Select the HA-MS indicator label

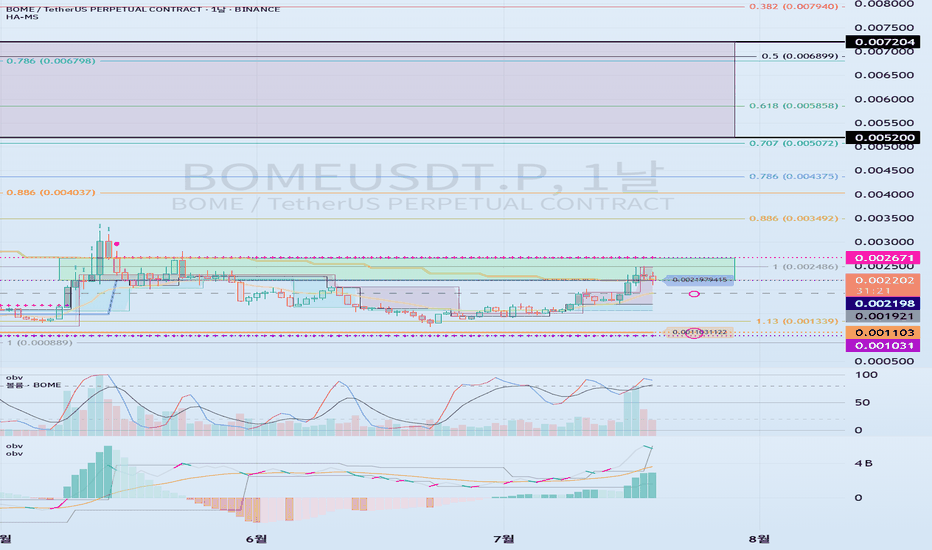click(x=22, y=17)
